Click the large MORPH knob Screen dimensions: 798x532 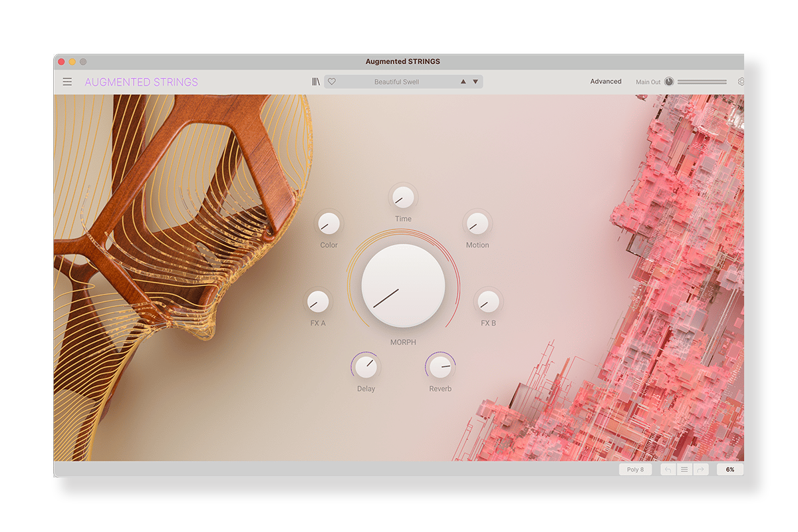tap(403, 285)
